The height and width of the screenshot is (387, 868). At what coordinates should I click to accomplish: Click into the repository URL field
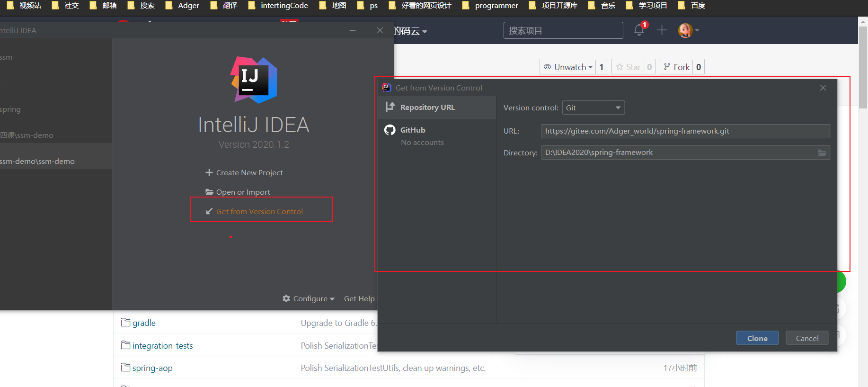[x=685, y=131]
